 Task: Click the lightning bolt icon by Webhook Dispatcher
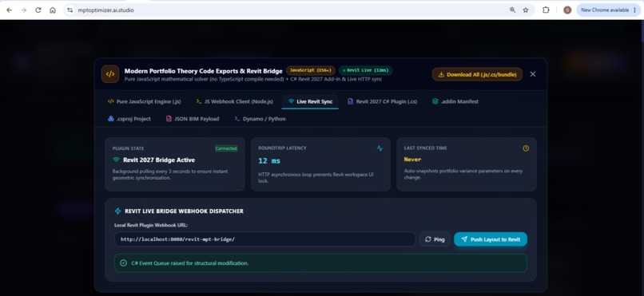[x=118, y=211]
